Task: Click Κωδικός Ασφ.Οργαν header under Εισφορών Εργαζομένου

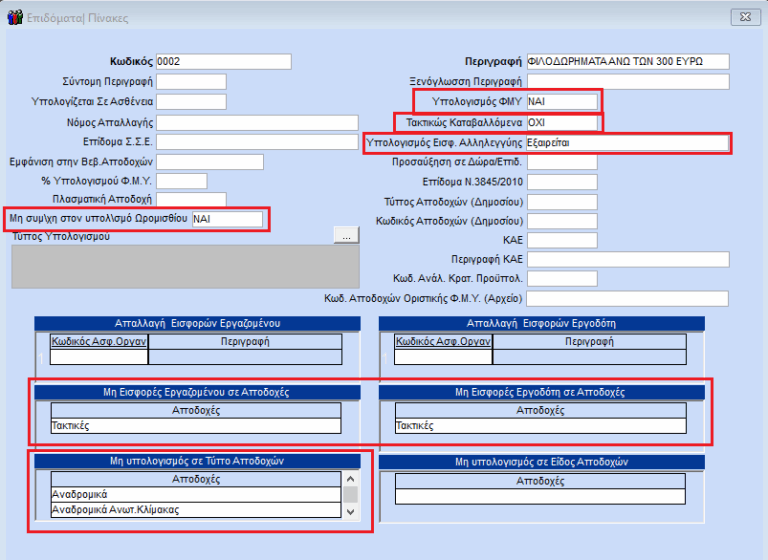Action: [x=99, y=341]
